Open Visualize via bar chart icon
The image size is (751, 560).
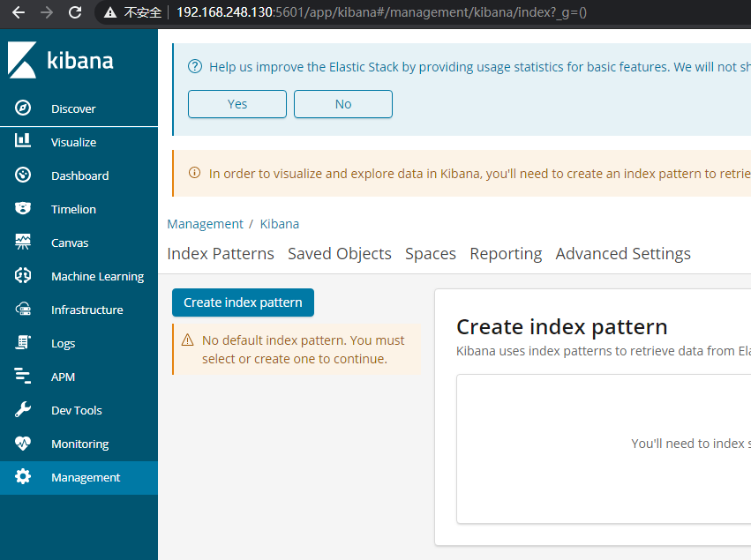click(x=23, y=140)
